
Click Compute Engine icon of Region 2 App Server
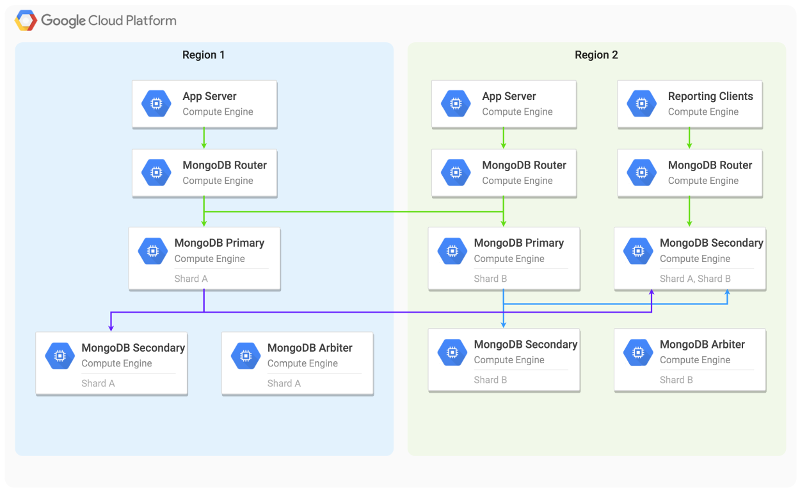pos(456,104)
